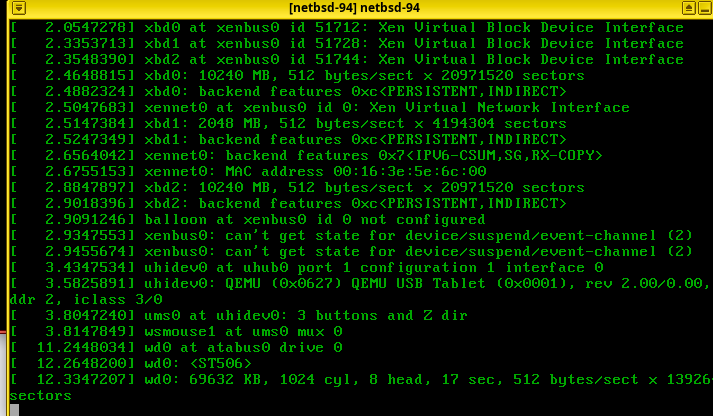713x416 pixels.
Task: Click 'wsmouse1 at ums0 mux 0' line
Action: click(x=176, y=331)
